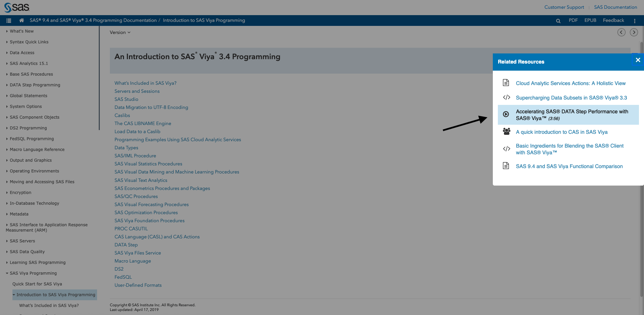Open the Version dropdown
The width and height of the screenshot is (644, 315).
[120, 33]
